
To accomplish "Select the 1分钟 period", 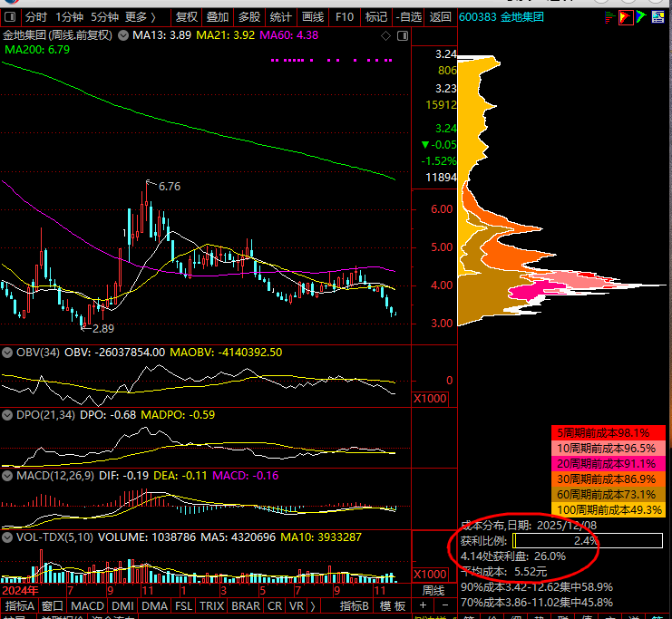I will [69, 17].
